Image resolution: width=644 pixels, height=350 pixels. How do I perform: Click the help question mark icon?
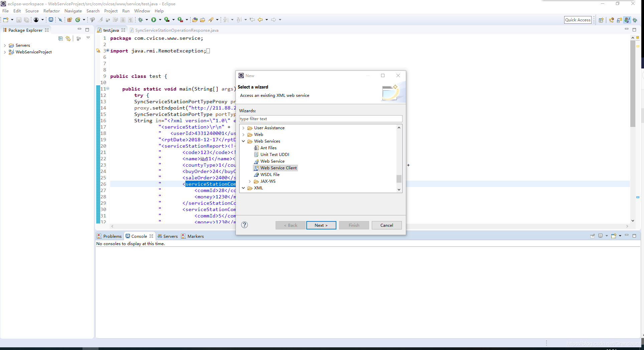(x=245, y=225)
